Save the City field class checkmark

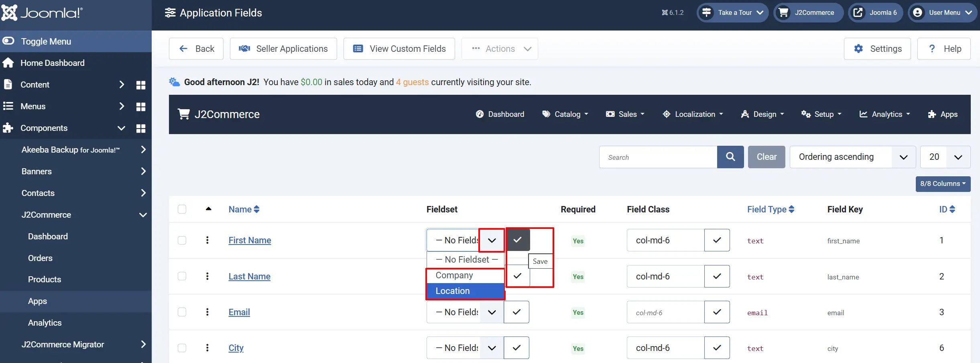tap(717, 348)
